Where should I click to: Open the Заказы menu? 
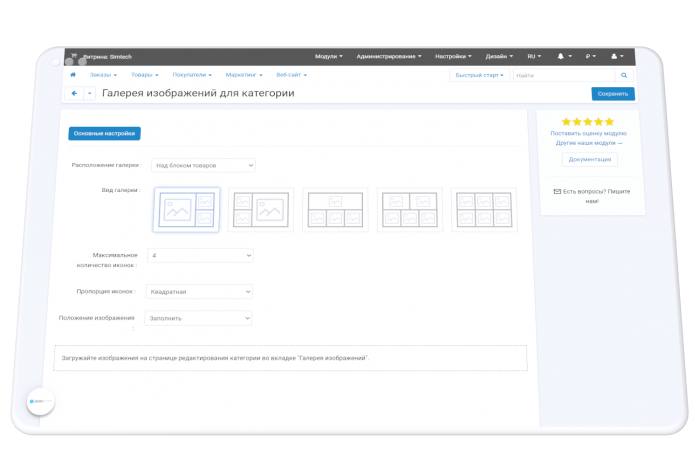point(103,75)
